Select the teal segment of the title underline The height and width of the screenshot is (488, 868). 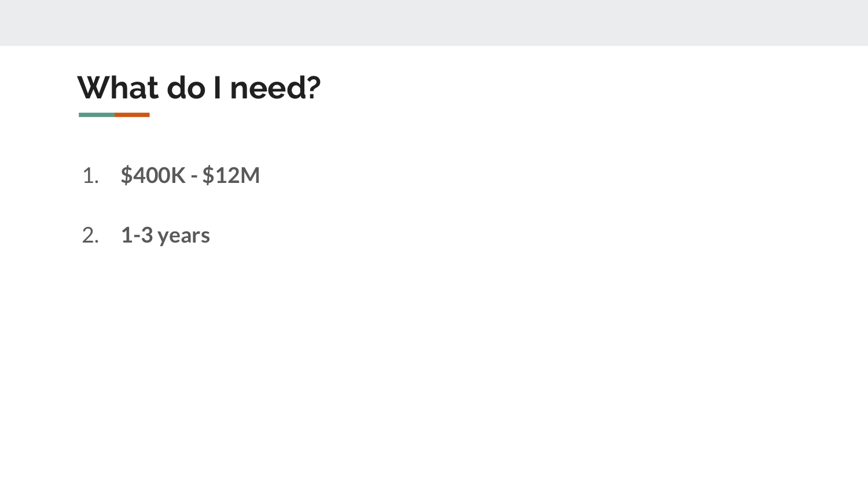(x=97, y=115)
